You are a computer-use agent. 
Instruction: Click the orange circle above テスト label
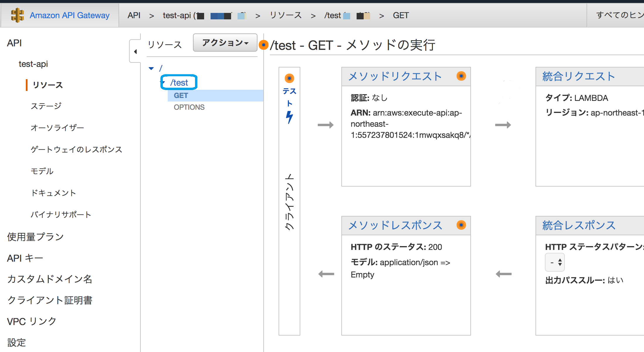(290, 78)
